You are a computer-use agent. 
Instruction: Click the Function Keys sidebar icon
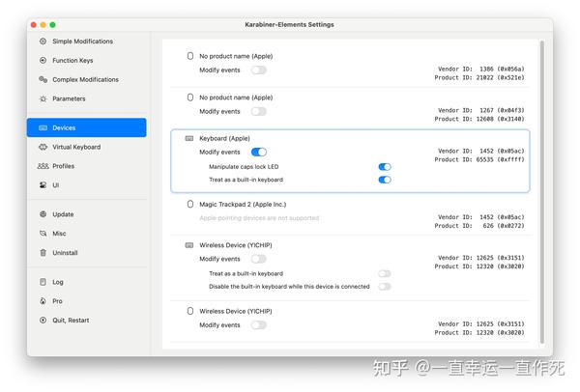coord(43,60)
